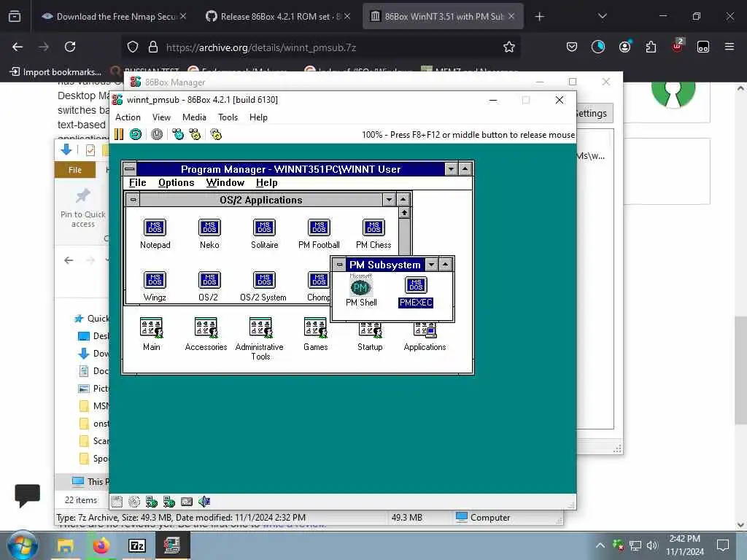747x560 pixels.
Task: Minimize Program Manager with down arrow
Action: pyautogui.click(x=451, y=169)
